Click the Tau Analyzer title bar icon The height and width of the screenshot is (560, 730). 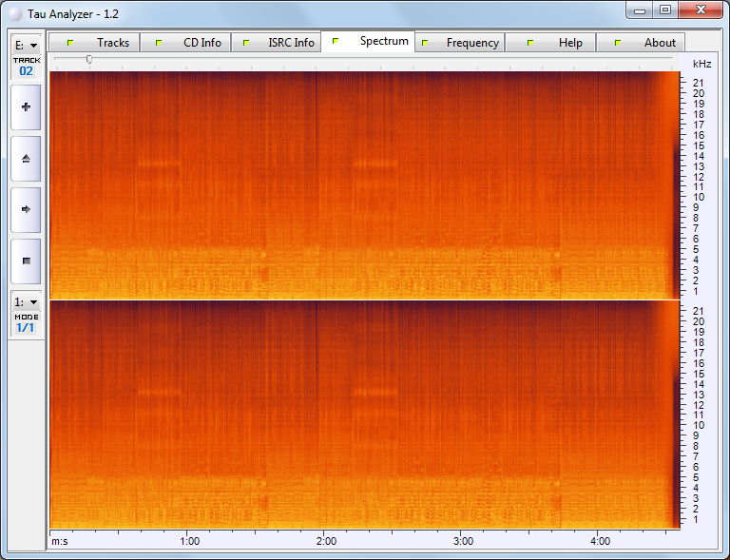click(x=14, y=11)
